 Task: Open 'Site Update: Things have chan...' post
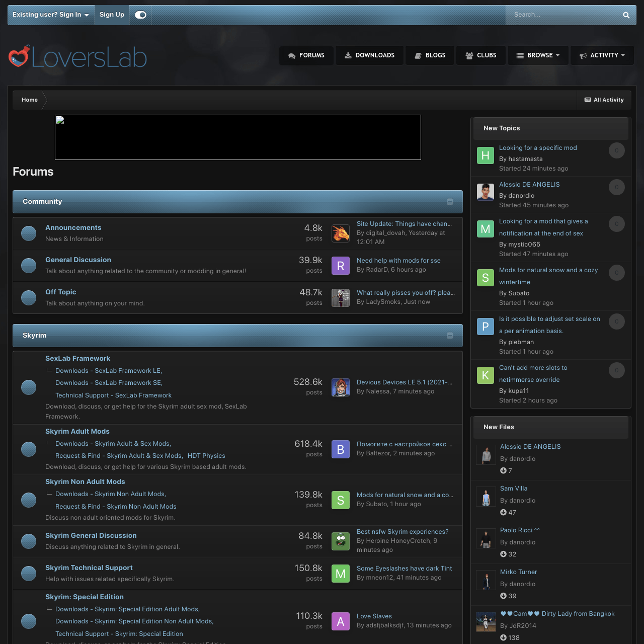(x=404, y=224)
